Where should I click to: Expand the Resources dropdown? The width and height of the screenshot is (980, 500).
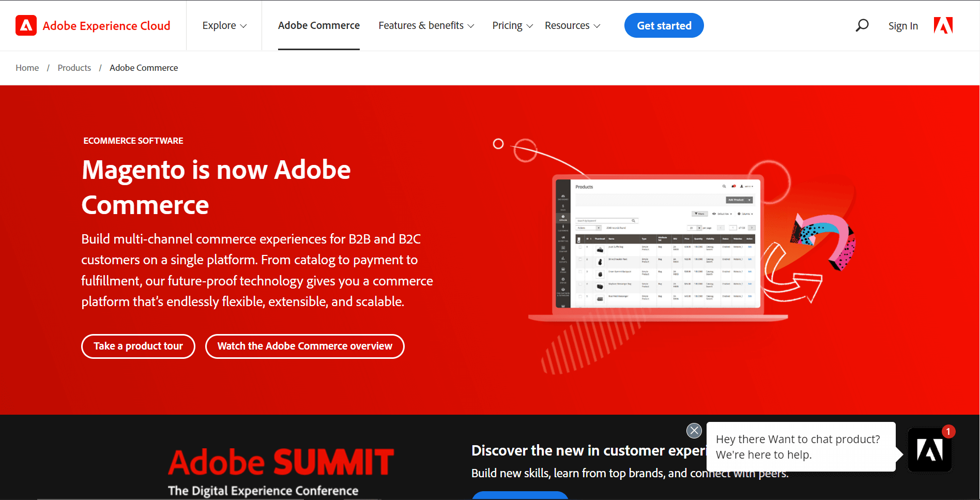pos(572,25)
